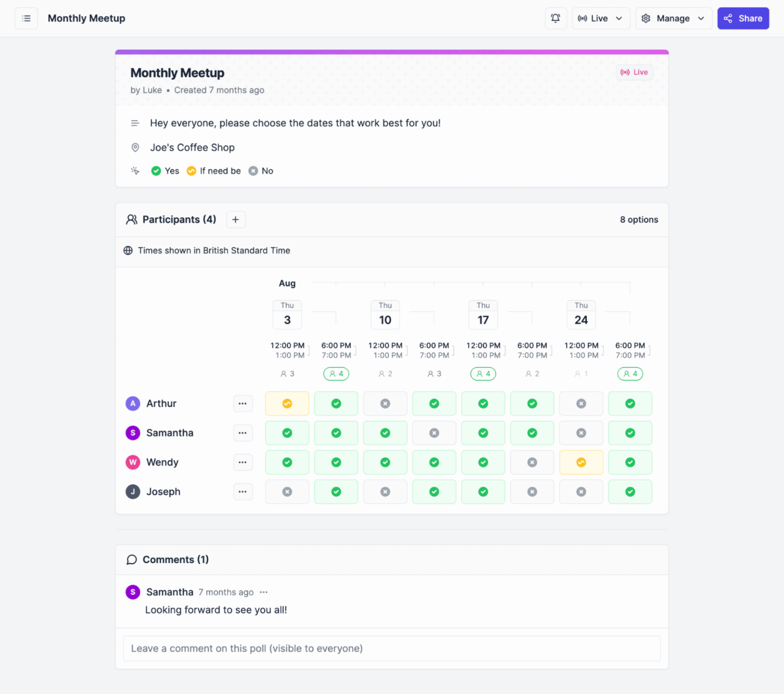This screenshot has width=784, height=694.
Task: Click the Participants icon in the panel header
Action: pos(132,219)
